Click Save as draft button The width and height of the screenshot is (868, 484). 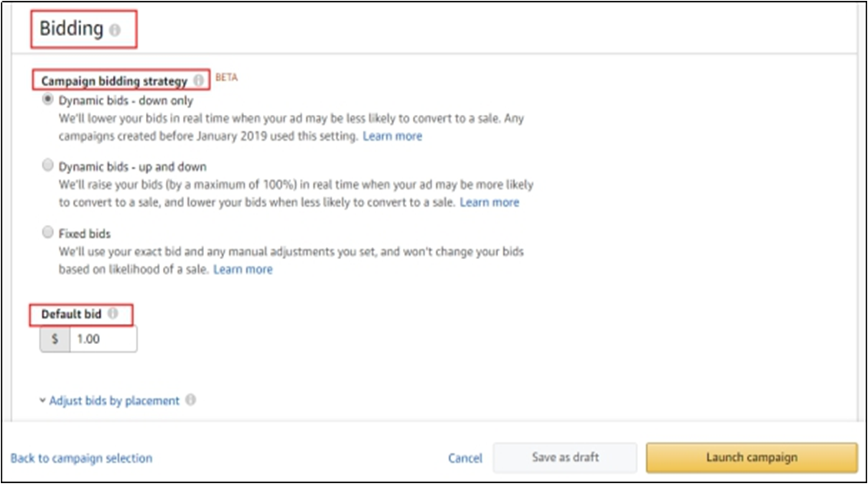coord(565,457)
